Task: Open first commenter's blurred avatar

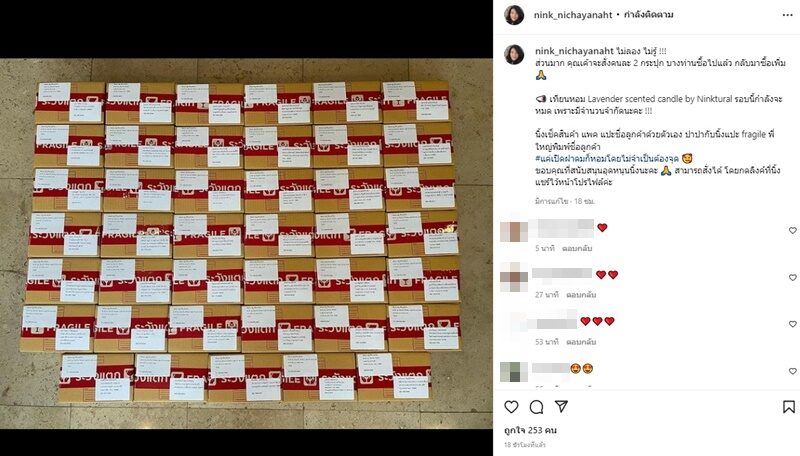Action: (513, 231)
